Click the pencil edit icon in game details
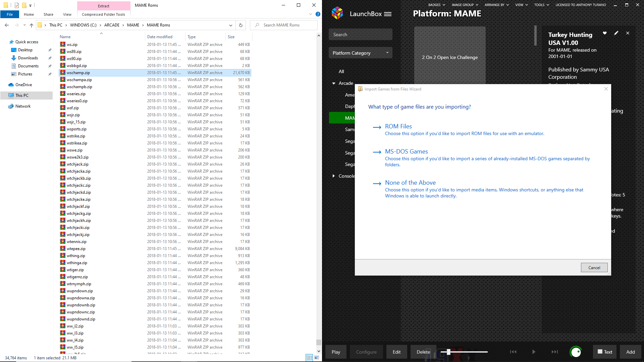Viewport: 644px width, 362px height. click(x=616, y=33)
